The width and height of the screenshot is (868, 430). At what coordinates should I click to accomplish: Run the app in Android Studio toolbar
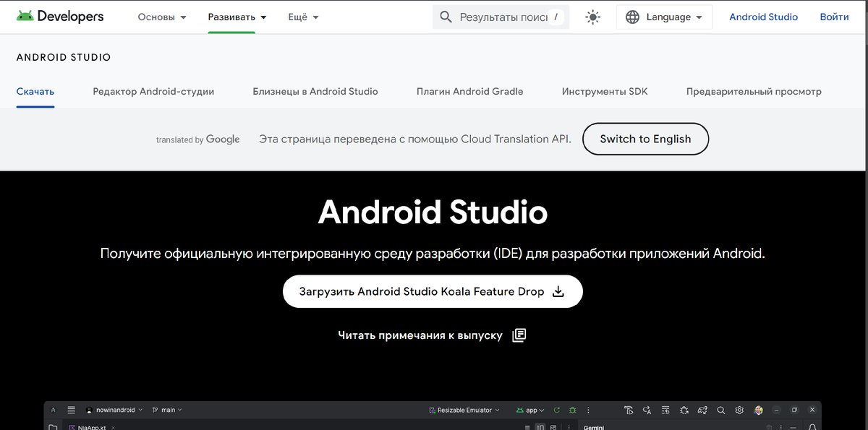pyautogui.click(x=557, y=410)
